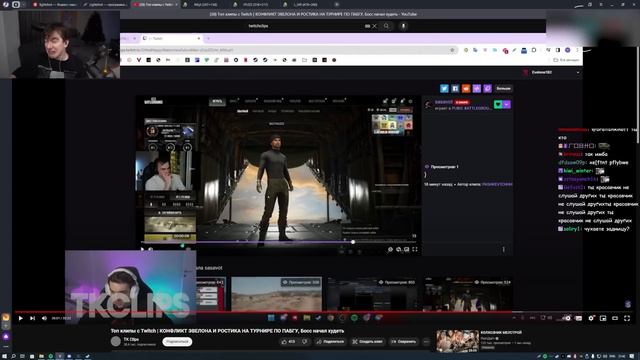Open the recommended video thumbnail
The image size is (640, 360).
[x=457, y=341]
